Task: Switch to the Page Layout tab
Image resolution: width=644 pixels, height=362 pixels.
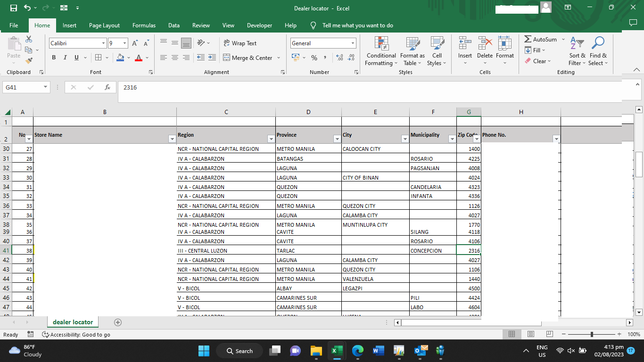Action: pyautogui.click(x=104, y=25)
